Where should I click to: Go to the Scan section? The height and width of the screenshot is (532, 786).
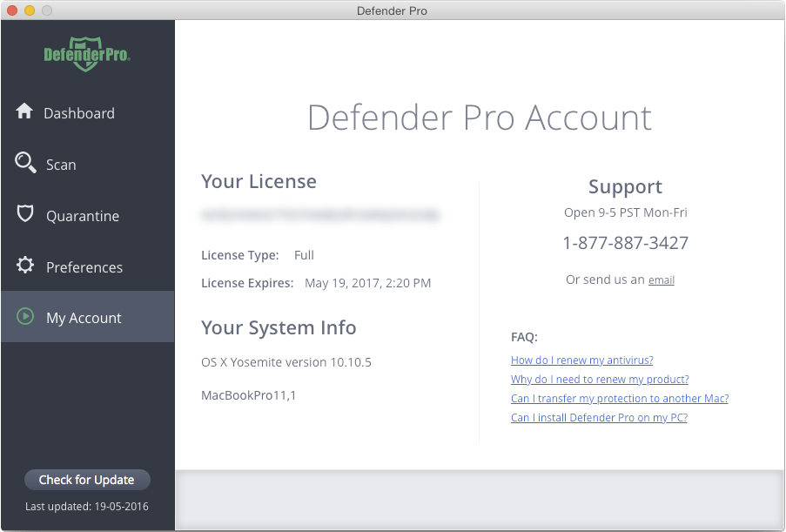tap(88, 165)
